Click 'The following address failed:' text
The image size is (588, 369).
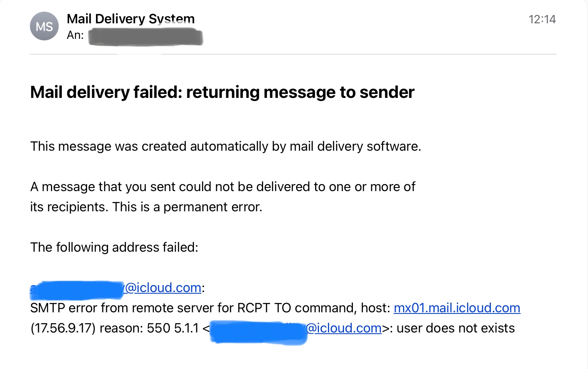point(114,247)
